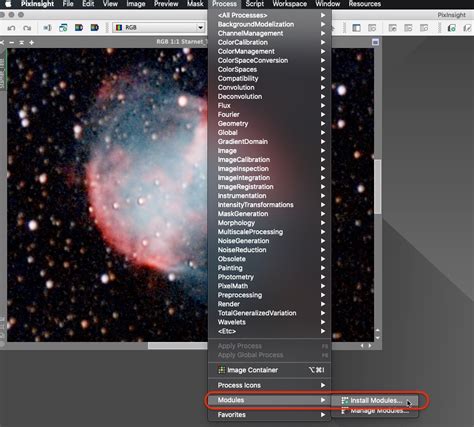Click the panel layout icon in right toolbar
This screenshot has width=474, height=427.
point(356,28)
